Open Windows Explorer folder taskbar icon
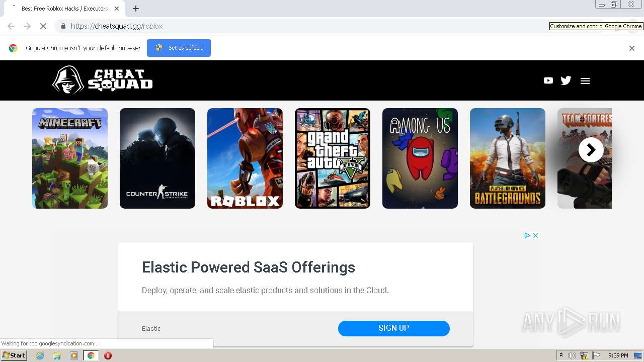 click(57, 355)
